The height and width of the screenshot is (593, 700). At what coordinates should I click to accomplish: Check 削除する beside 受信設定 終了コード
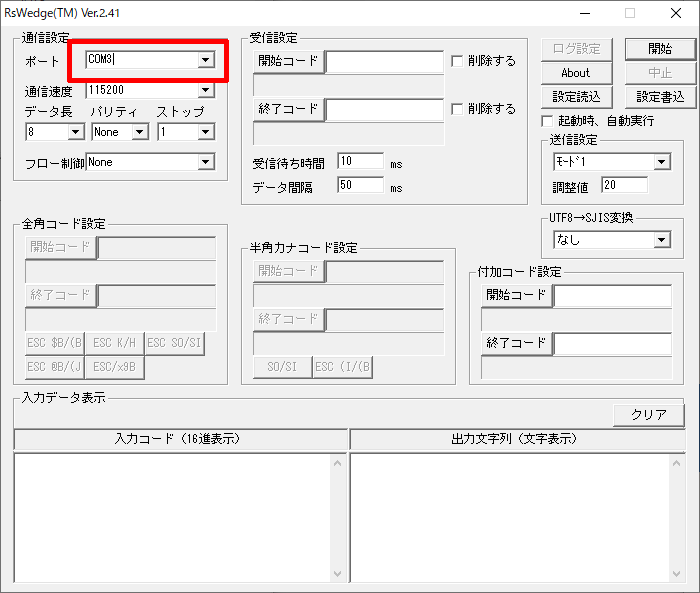(x=457, y=109)
